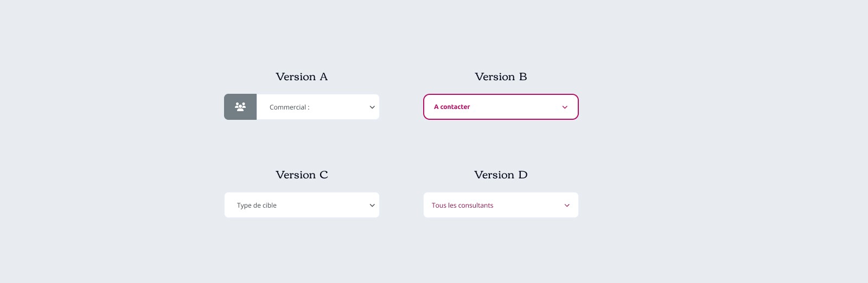
Task: Open the Type de cible dropdown
Action: tap(302, 205)
